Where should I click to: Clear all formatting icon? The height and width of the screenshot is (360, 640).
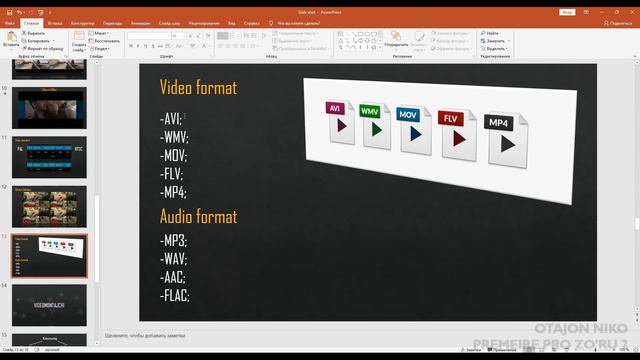[x=208, y=36]
